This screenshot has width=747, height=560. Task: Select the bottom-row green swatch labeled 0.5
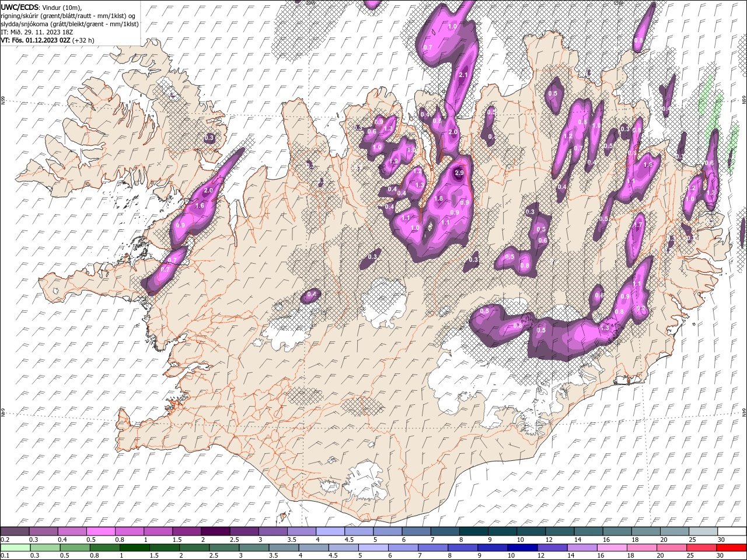[x=75, y=548]
